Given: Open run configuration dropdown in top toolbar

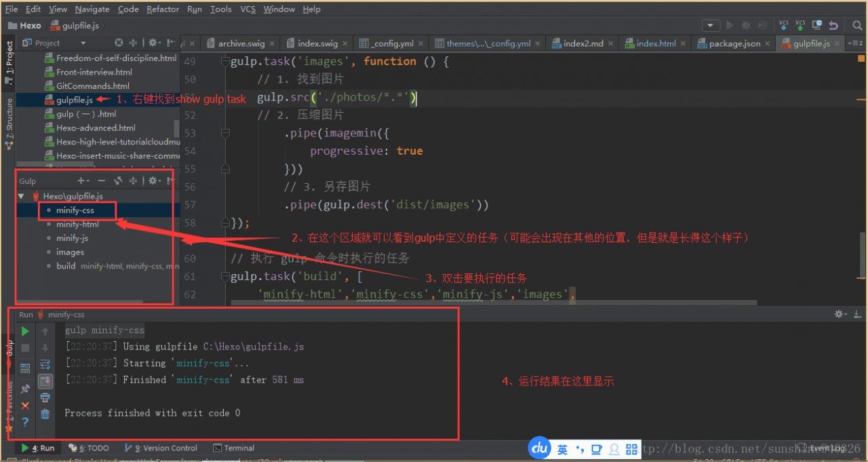Looking at the screenshot, I should click(x=711, y=25).
